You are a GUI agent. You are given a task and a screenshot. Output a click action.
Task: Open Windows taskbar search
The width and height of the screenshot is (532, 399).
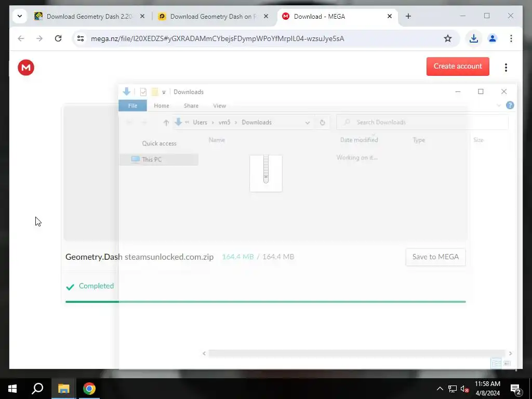[x=37, y=389]
